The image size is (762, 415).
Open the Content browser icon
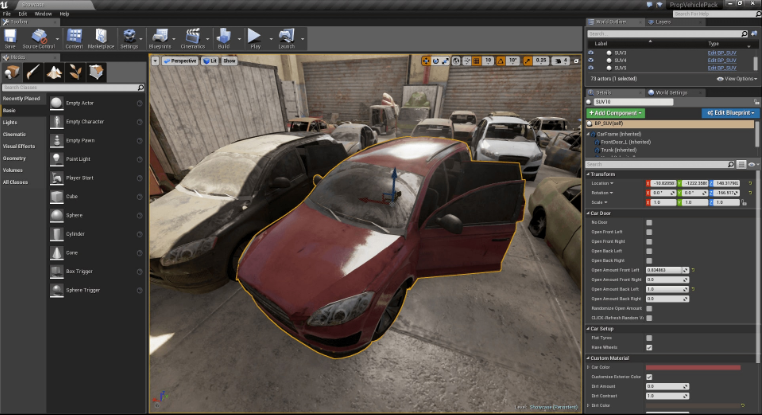(74, 36)
